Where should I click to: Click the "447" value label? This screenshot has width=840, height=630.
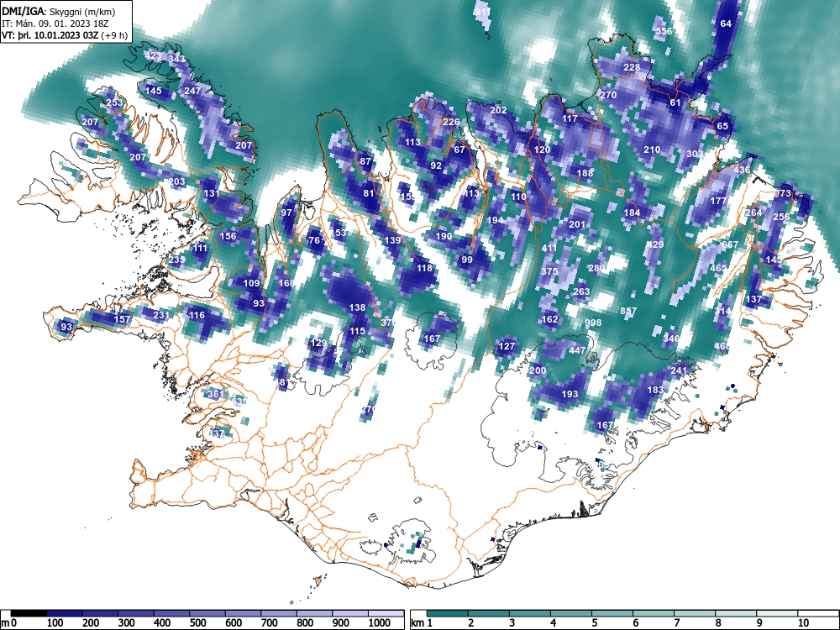coord(577,350)
